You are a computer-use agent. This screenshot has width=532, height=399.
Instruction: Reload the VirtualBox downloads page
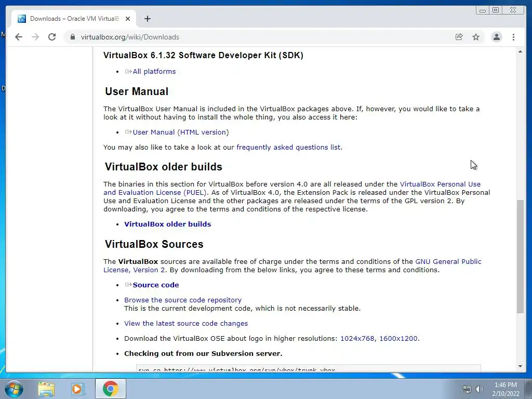(x=52, y=37)
